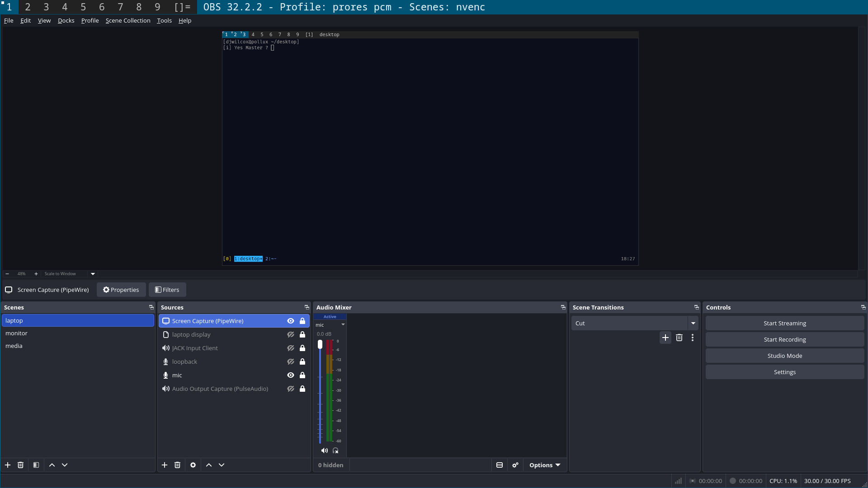868x488 pixels.
Task: Show the laptop display source
Action: (x=291, y=334)
